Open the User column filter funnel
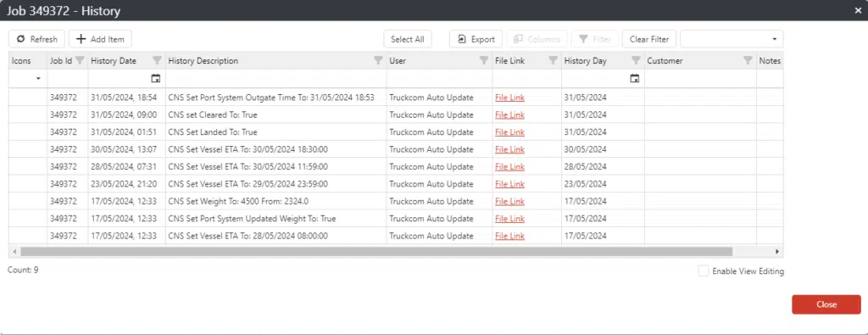This screenshot has width=868, height=335. (484, 60)
